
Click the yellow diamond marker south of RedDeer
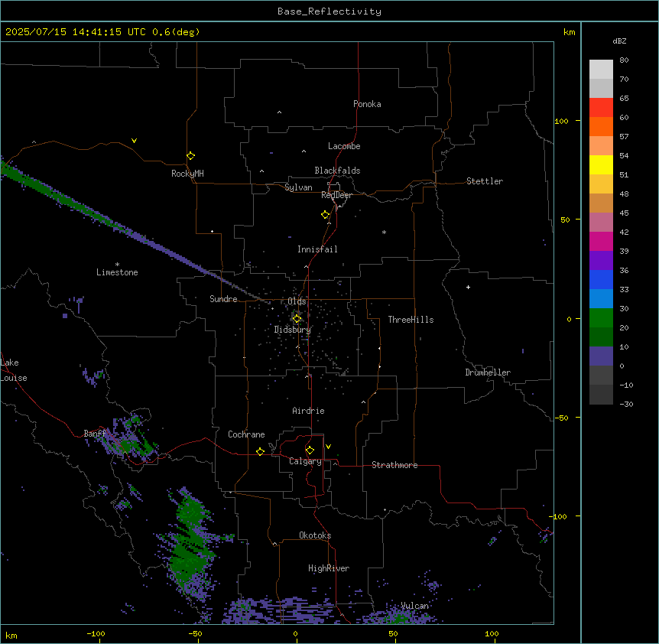point(326,215)
